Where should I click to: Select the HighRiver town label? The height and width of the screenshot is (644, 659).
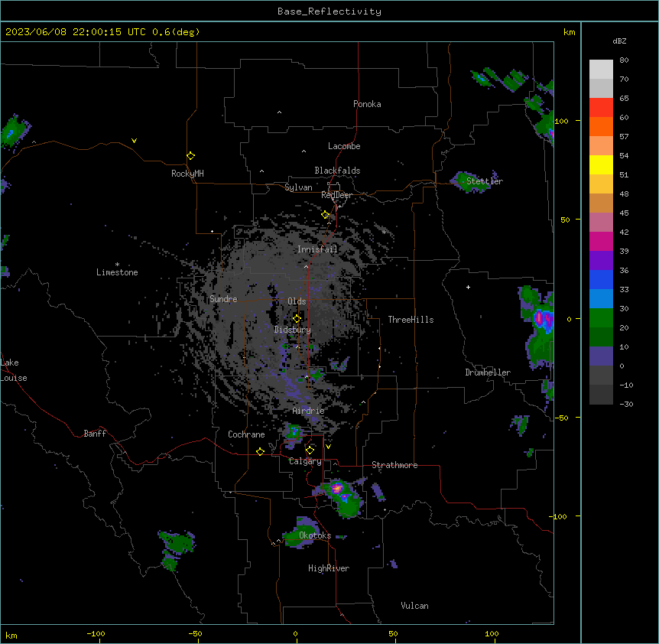click(x=329, y=568)
